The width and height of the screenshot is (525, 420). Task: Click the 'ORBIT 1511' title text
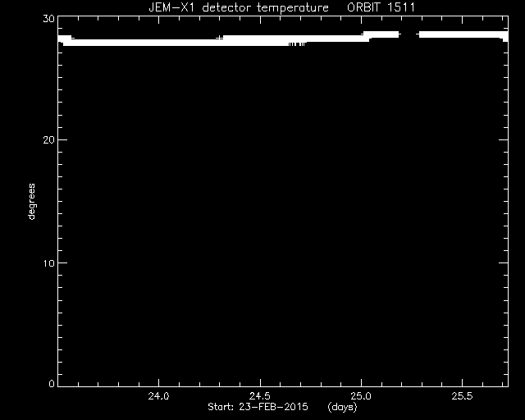click(x=381, y=7)
